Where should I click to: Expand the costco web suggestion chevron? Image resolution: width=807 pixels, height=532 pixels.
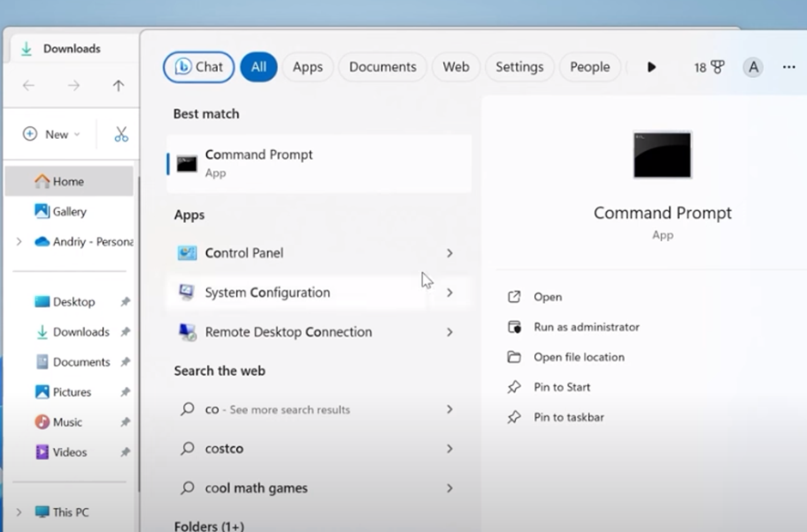[x=450, y=449]
